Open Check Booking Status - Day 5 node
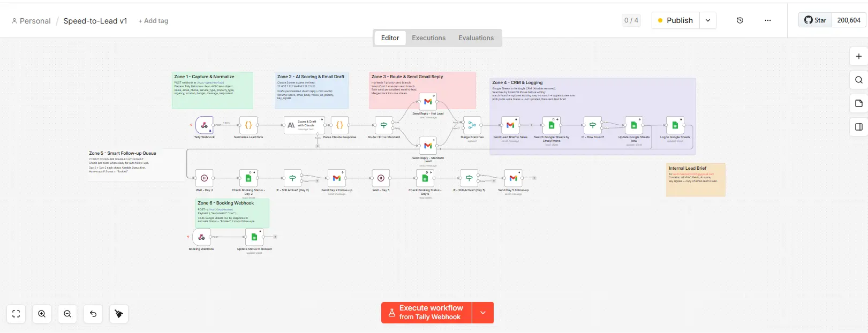This screenshot has width=868, height=333. 425,178
